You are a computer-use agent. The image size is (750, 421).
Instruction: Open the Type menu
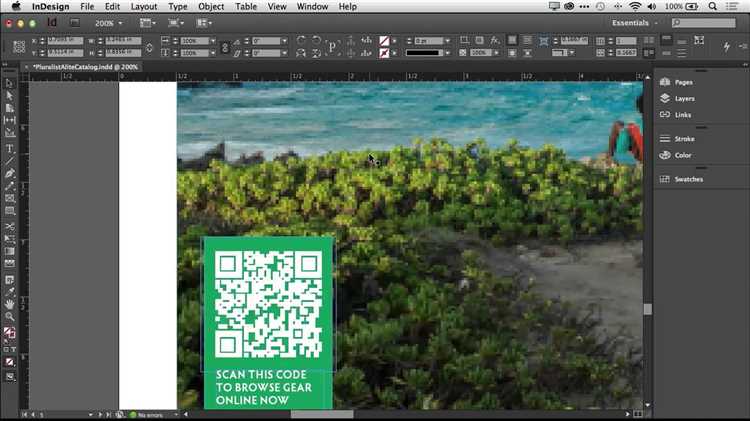coord(178,7)
